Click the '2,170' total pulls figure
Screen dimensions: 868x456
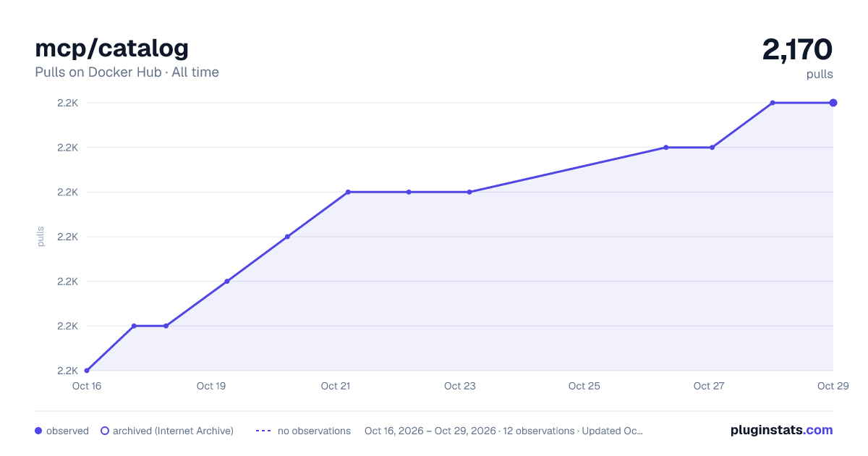(797, 49)
